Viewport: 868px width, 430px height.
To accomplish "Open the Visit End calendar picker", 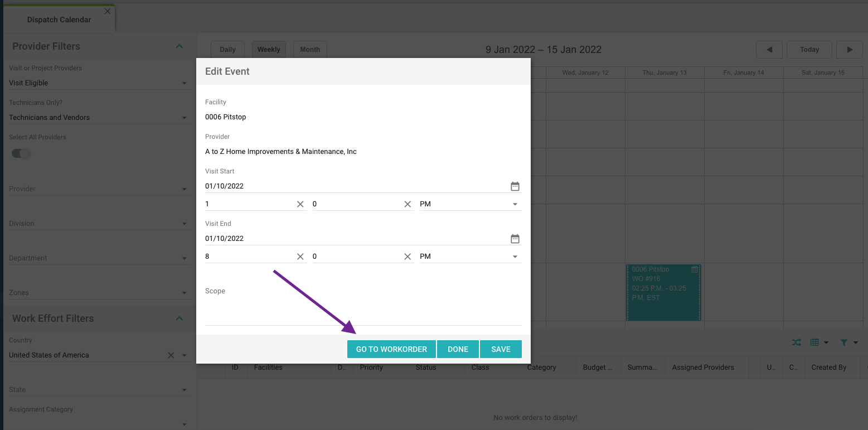I will [515, 239].
